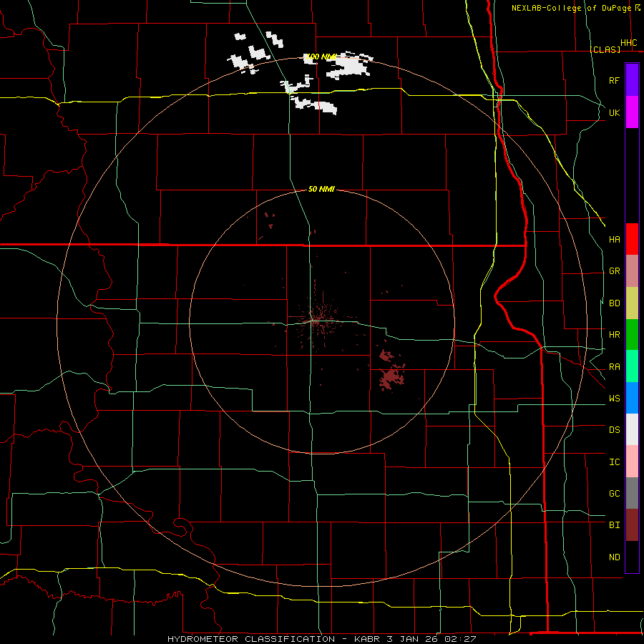Click the purple RF legend color swatch

point(632,80)
